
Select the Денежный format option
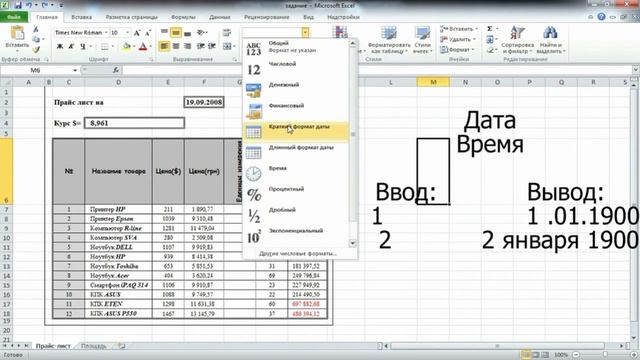coord(296,90)
